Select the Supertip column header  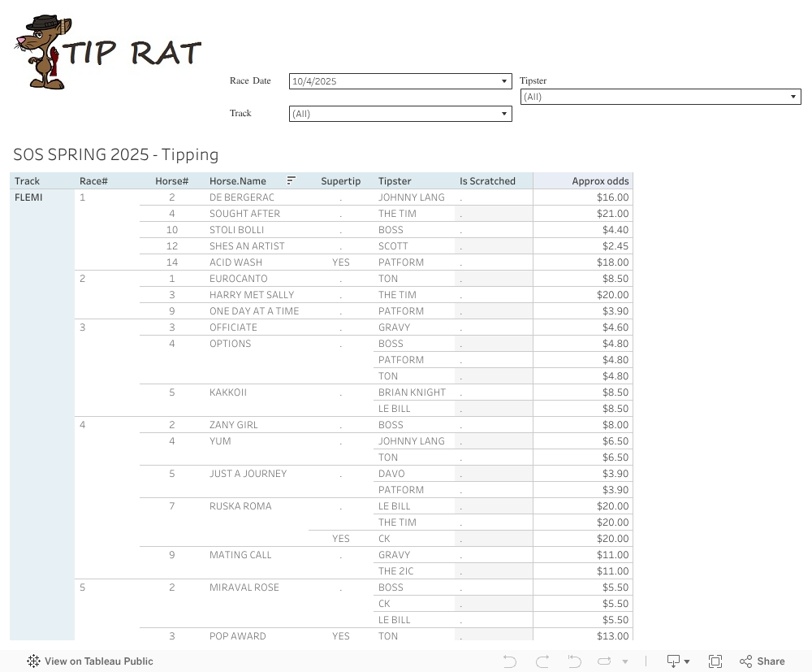[x=341, y=181]
